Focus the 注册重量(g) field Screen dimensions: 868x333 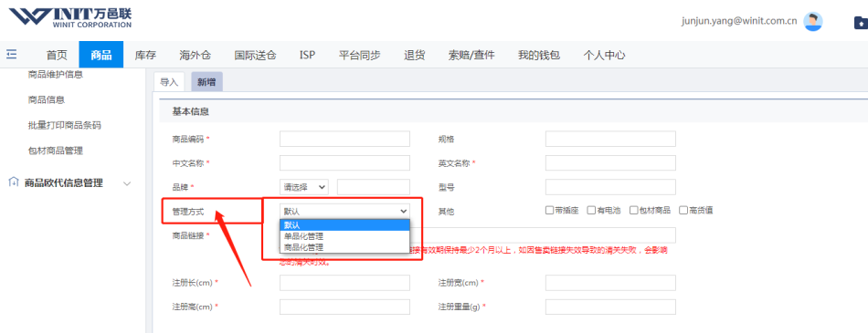610,307
